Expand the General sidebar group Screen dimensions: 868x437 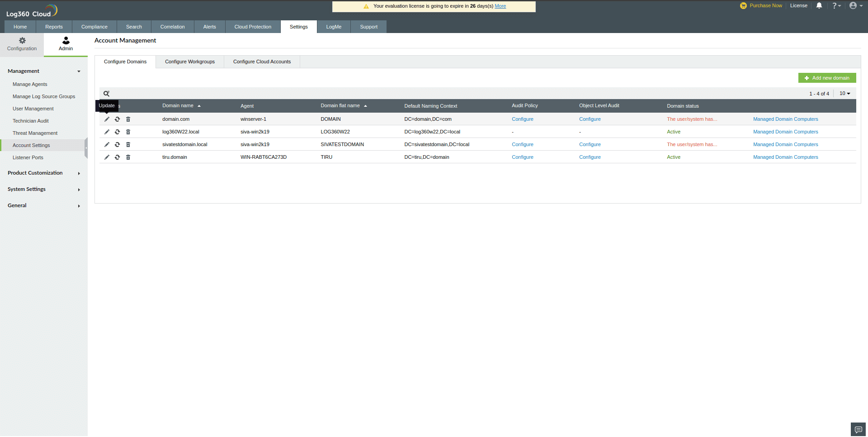[44, 205]
